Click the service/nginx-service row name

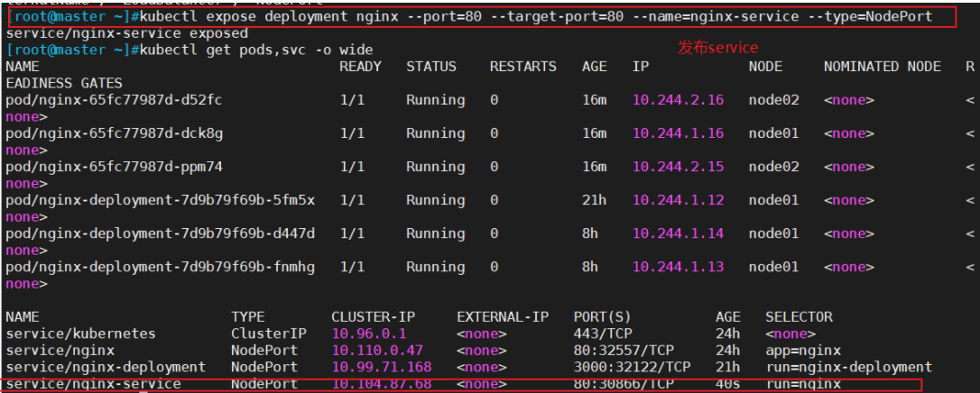pos(93,384)
